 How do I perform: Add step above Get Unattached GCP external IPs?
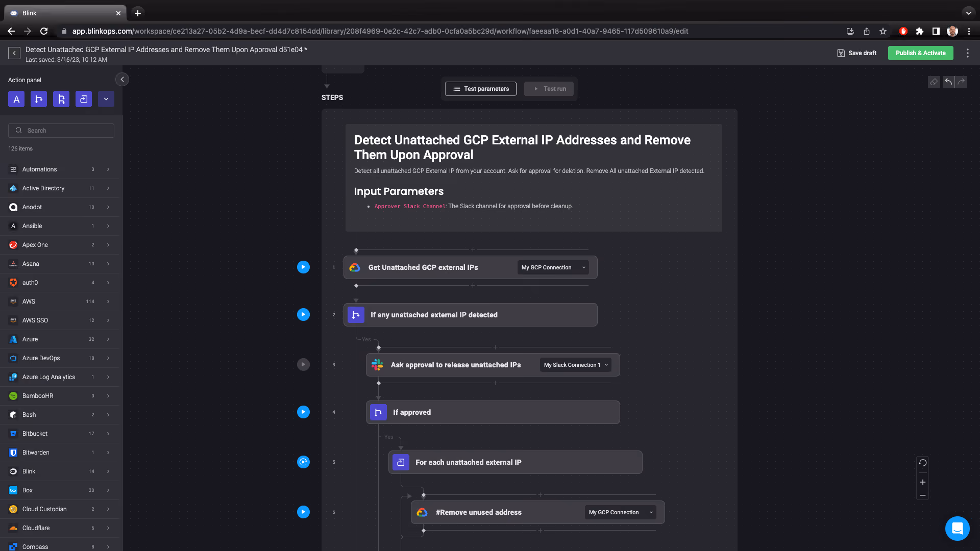[473, 250]
